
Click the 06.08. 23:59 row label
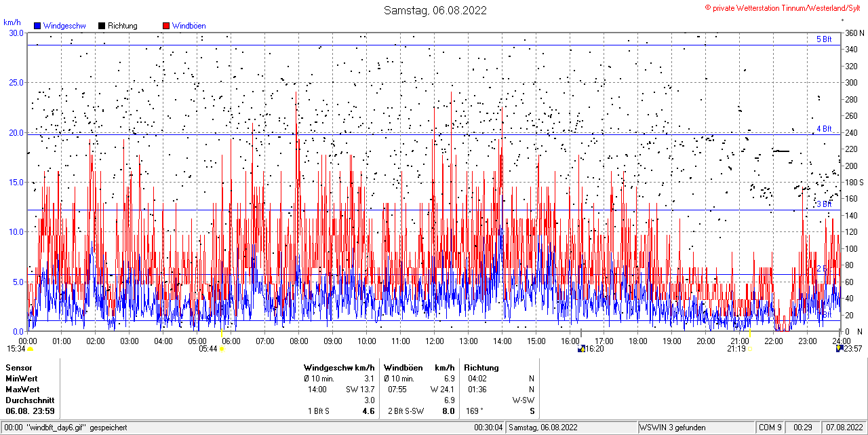31,411
